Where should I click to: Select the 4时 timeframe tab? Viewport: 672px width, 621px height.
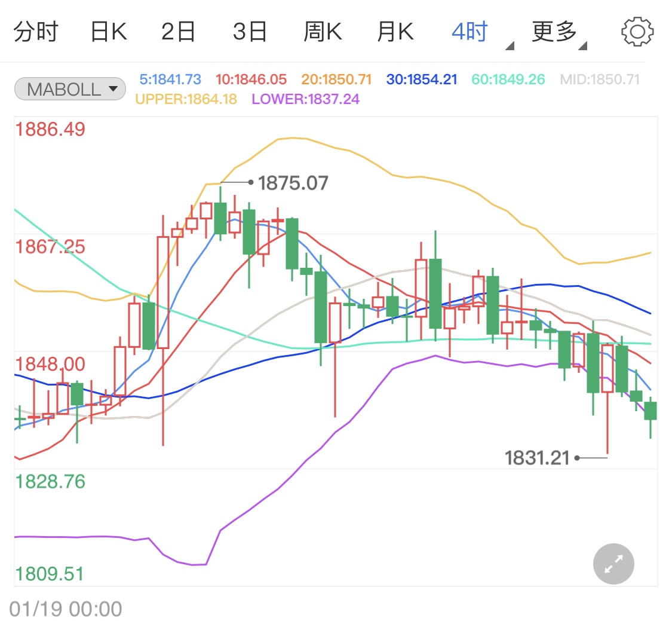[470, 32]
